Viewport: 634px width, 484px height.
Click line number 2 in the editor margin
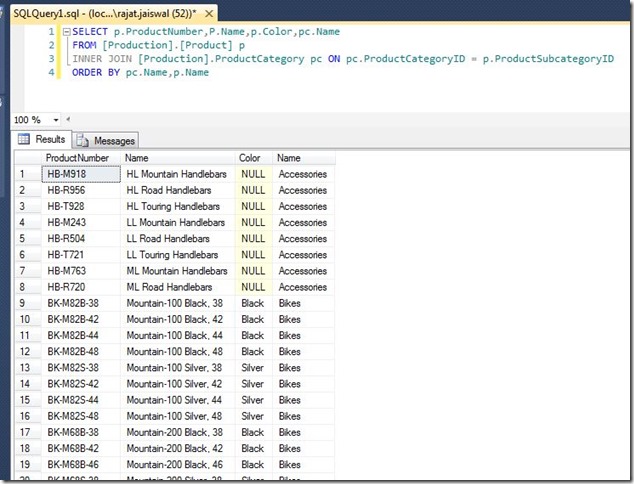(51, 45)
